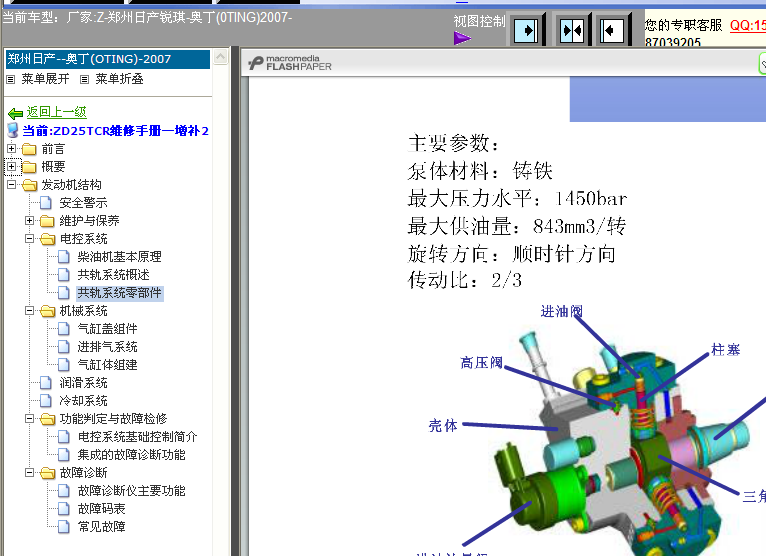Collapse the 电控系统 tree node
Image resolution: width=766 pixels, height=556 pixels.
[x=30, y=238]
